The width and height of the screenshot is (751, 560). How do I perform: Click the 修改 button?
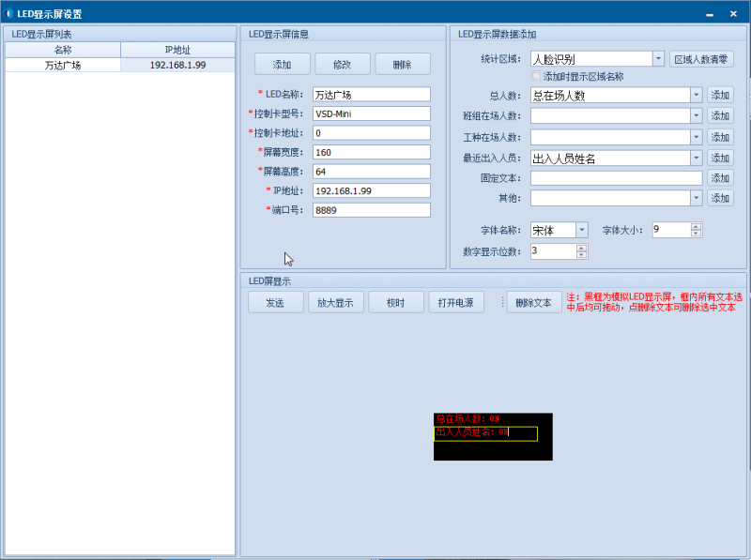pos(343,64)
